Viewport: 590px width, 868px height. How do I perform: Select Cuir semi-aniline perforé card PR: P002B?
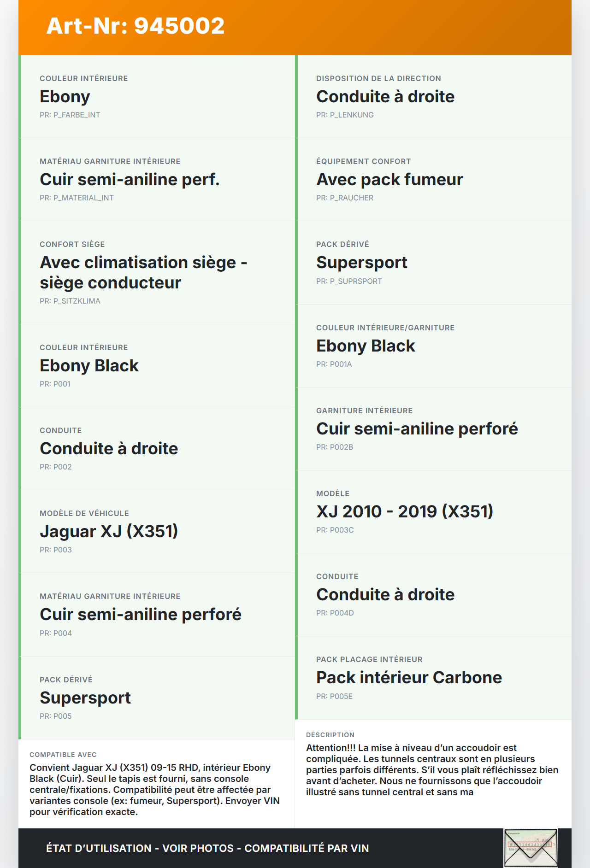tap(433, 428)
